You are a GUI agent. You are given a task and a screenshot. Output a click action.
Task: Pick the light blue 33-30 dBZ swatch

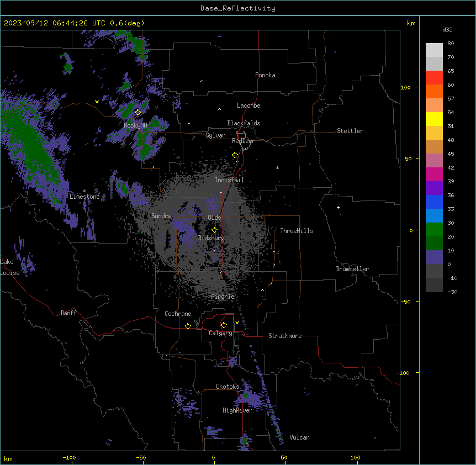pos(434,216)
